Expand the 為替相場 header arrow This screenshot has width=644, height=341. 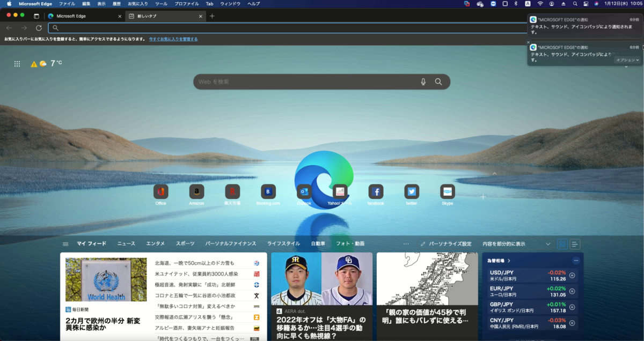coord(509,261)
